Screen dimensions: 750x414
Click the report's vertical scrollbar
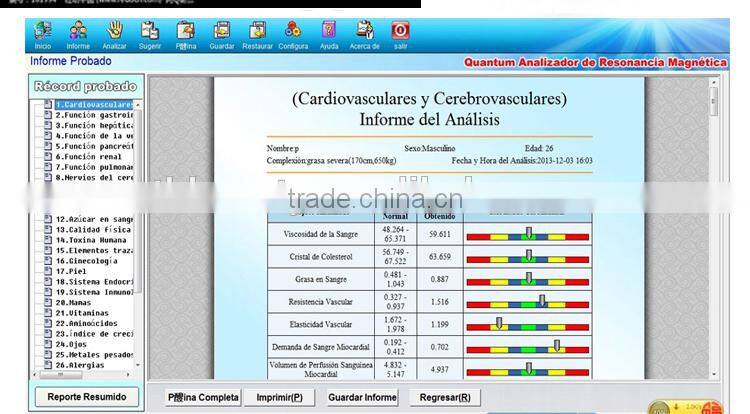coord(713,230)
